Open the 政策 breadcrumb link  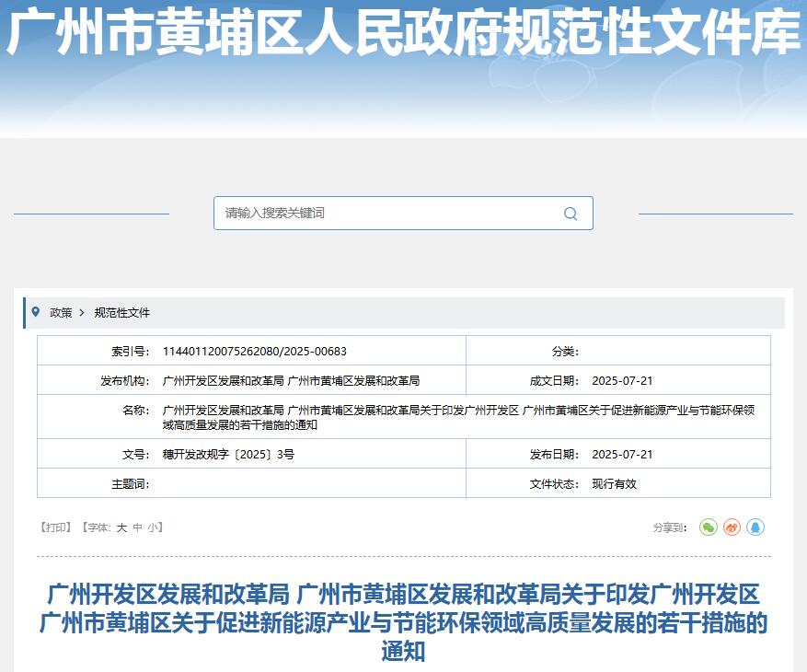pos(59,313)
